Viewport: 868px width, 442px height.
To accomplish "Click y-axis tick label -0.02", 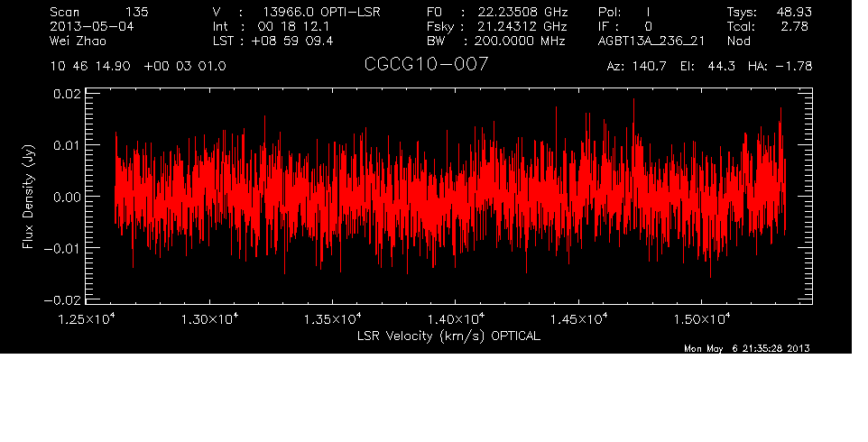I will pyautogui.click(x=62, y=300).
